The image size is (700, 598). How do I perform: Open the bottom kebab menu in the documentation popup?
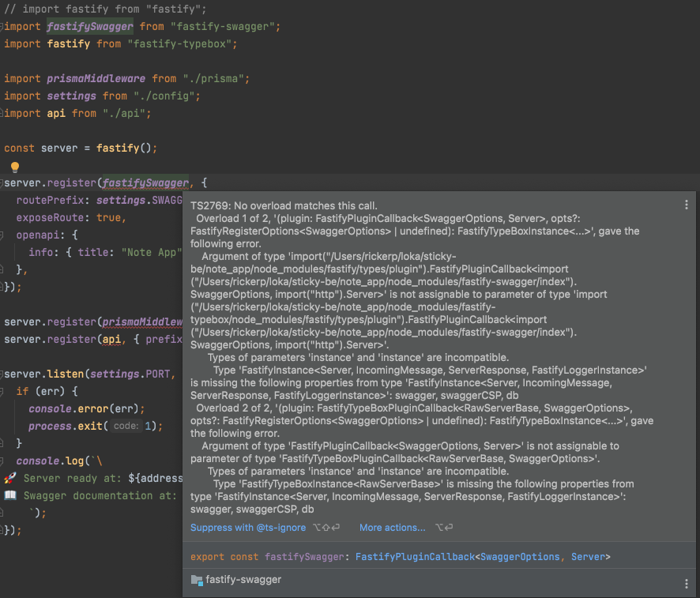click(x=686, y=584)
